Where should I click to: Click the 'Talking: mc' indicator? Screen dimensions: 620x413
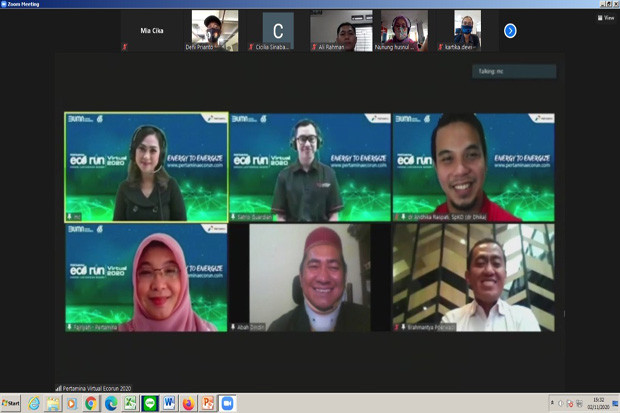(514, 71)
